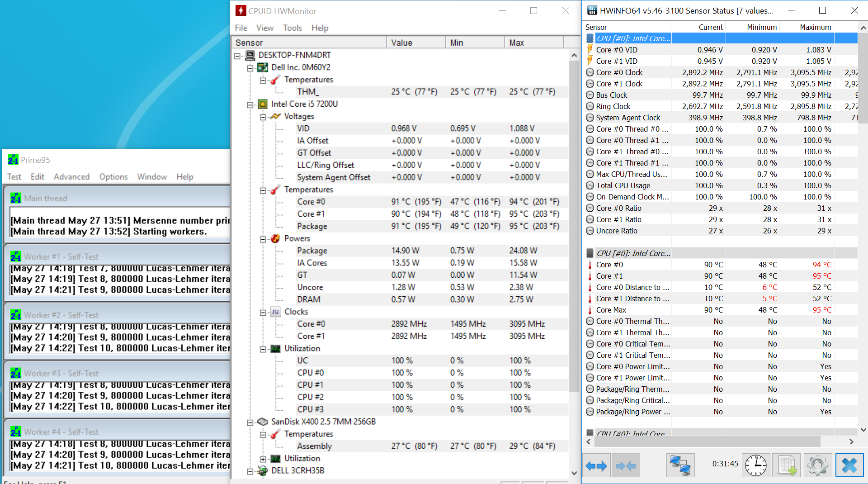Click HWiNFO64 title bar app icon
The width and height of the screenshot is (868, 484).
(592, 10)
